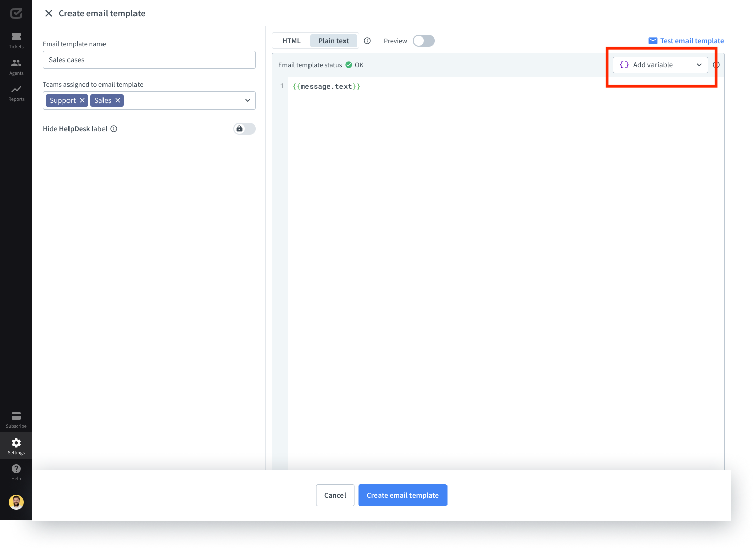Remove the Sales team tag
The width and height of the screenshot is (756, 551).
point(118,100)
